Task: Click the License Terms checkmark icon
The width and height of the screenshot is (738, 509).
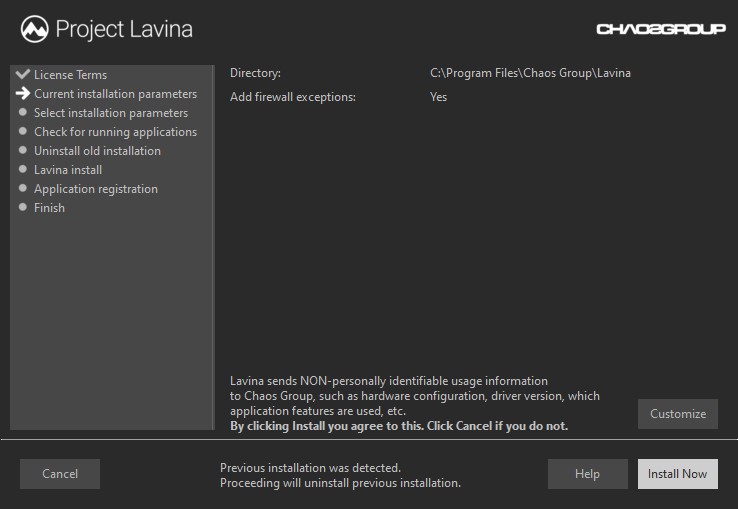Action: tap(23, 74)
